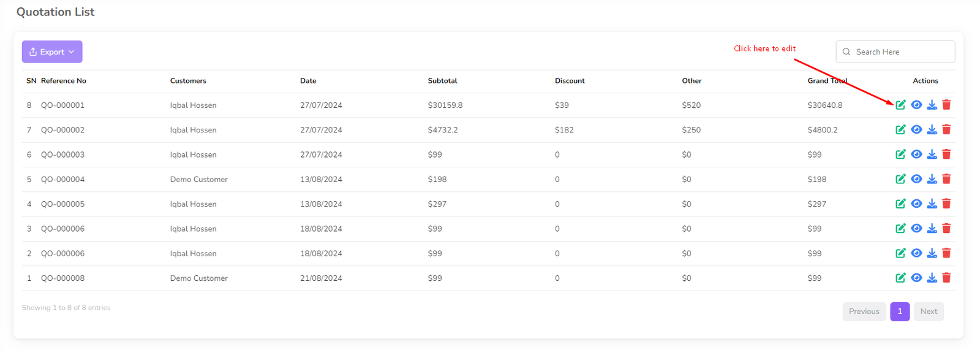Screen dimensions: 980x355
Task: View quotation QO-000001 with eye icon
Action: [916, 105]
